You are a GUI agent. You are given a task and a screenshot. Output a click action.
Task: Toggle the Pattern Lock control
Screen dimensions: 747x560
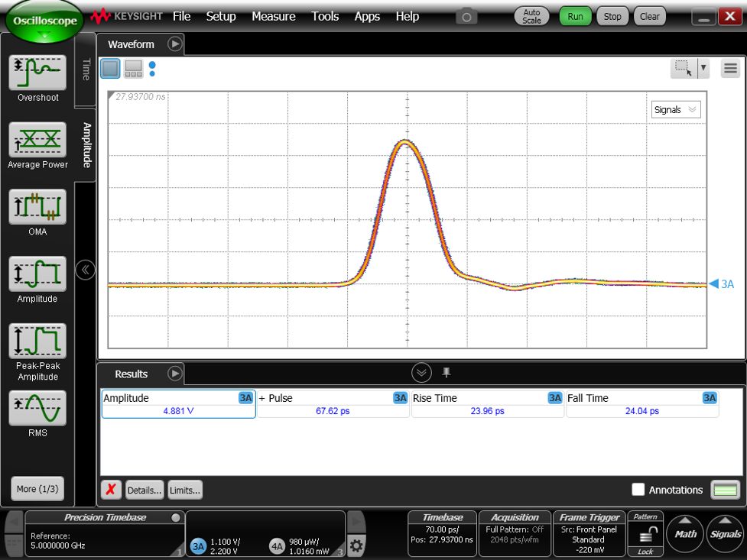pos(645,534)
